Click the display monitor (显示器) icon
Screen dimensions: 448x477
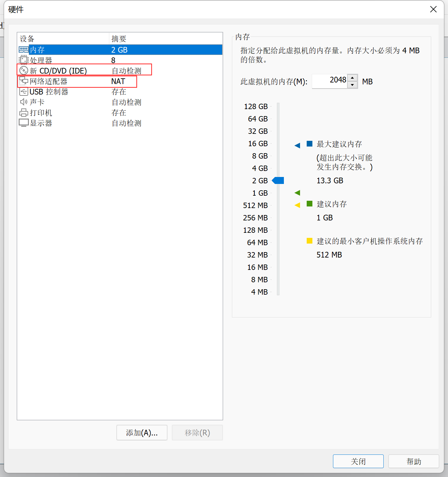[x=23, y=123]
